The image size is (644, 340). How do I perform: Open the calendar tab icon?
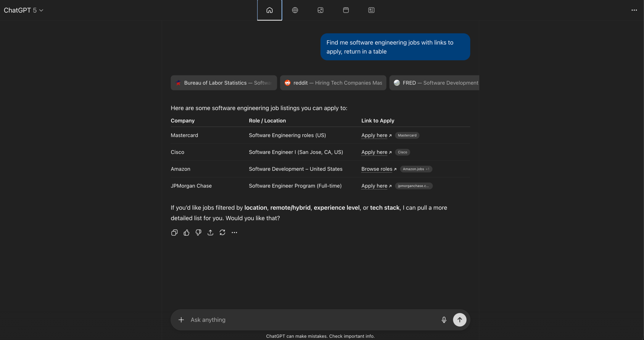coord(346,10)
